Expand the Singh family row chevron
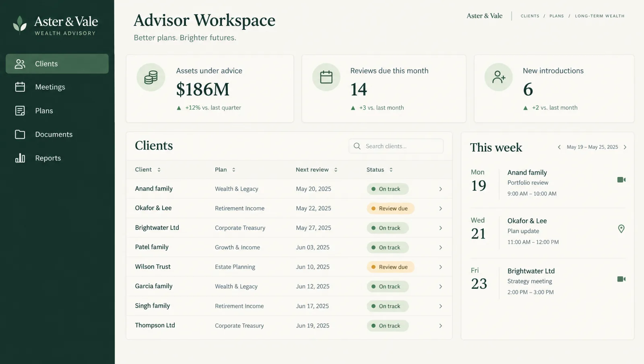This screenshot has width=644, height=364. 441,306
